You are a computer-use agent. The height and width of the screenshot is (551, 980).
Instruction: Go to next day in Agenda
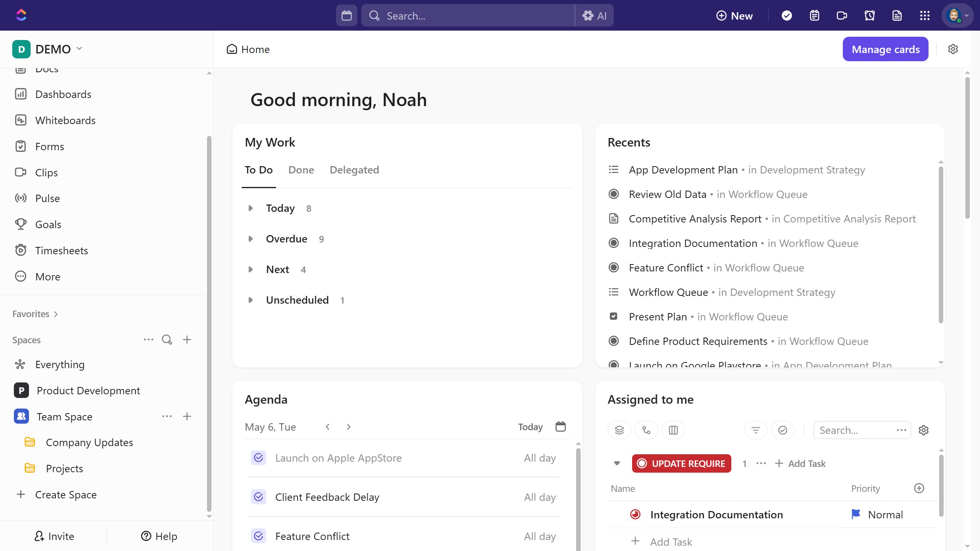point(348,427)
